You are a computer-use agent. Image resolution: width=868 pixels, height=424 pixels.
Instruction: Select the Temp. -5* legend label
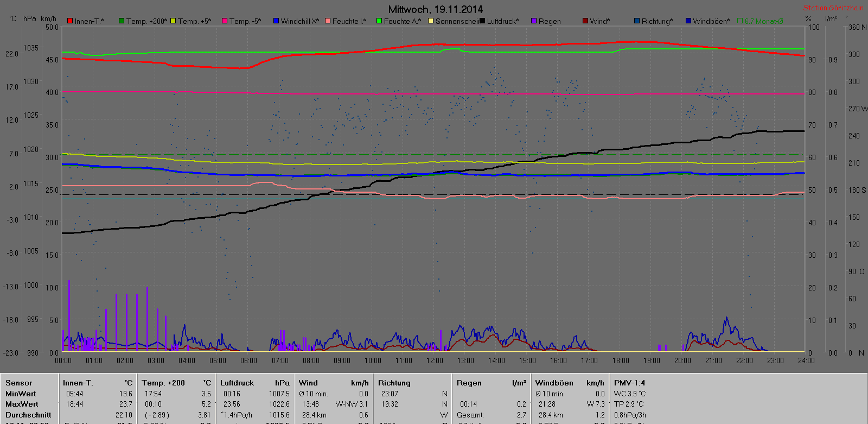click(245, 21)
